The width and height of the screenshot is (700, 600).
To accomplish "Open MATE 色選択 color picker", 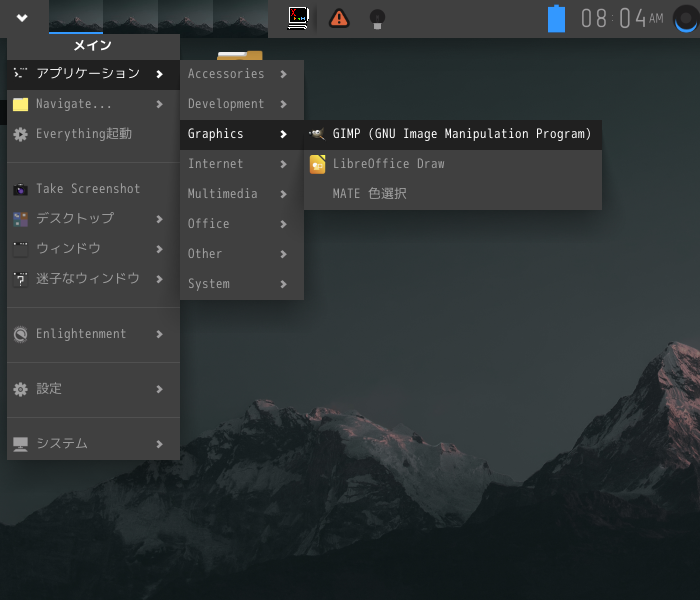I will 453,194.
